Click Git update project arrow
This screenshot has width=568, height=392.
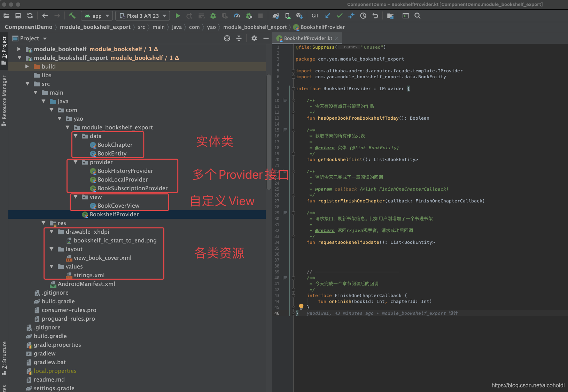(328, 16)
